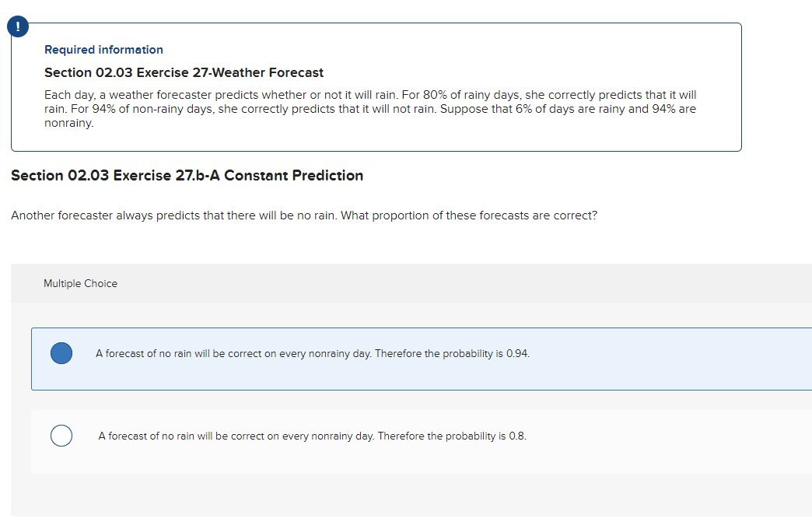Click Section 02.03 Exercise 27.b-A title
Viewport: 812px width, 529px height.
click(187, 175)
